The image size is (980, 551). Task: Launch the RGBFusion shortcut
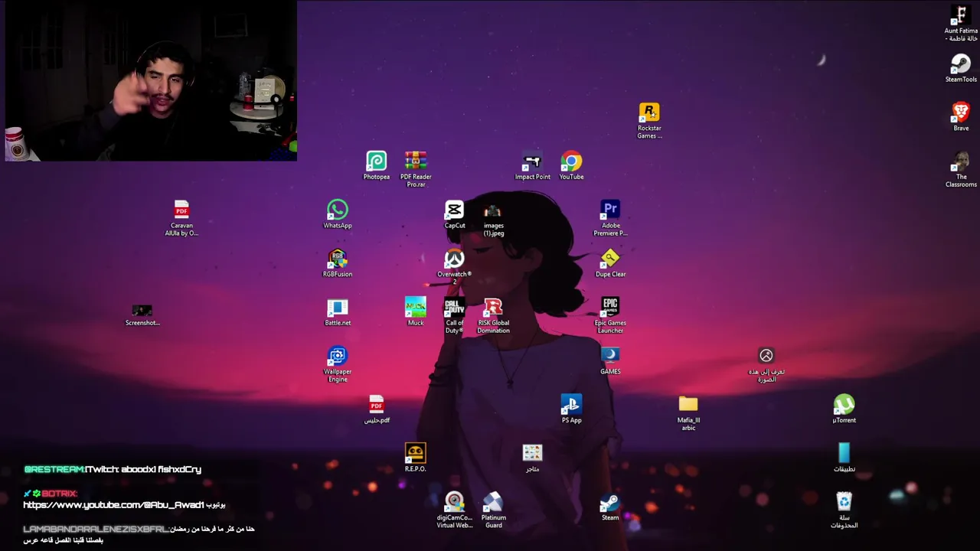click(x=338, y=263)
